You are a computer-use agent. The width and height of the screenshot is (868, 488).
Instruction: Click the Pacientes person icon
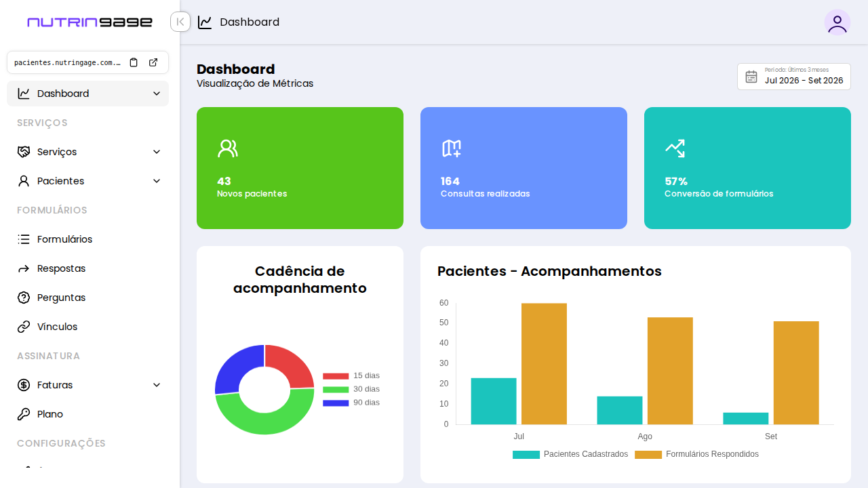(24, 181)
